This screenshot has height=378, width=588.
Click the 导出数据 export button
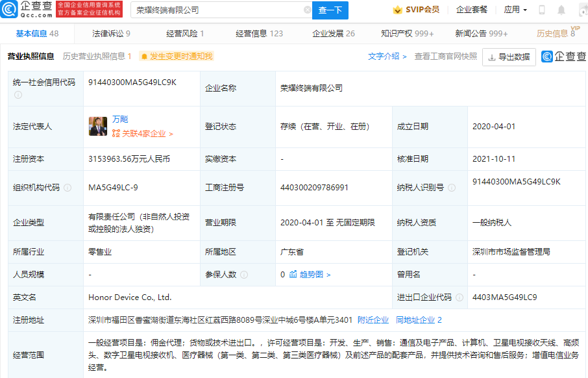pyautogui.click(x=509, y=57)
